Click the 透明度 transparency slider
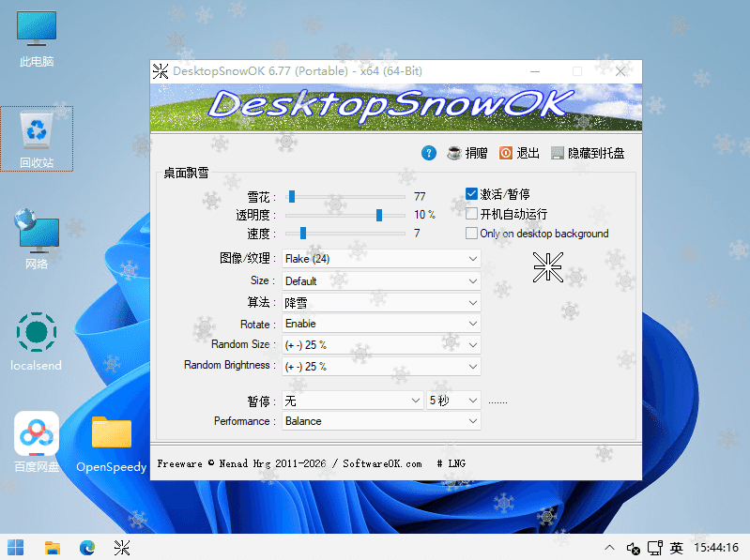The image size is (750, 560). [x=345, y=215]
